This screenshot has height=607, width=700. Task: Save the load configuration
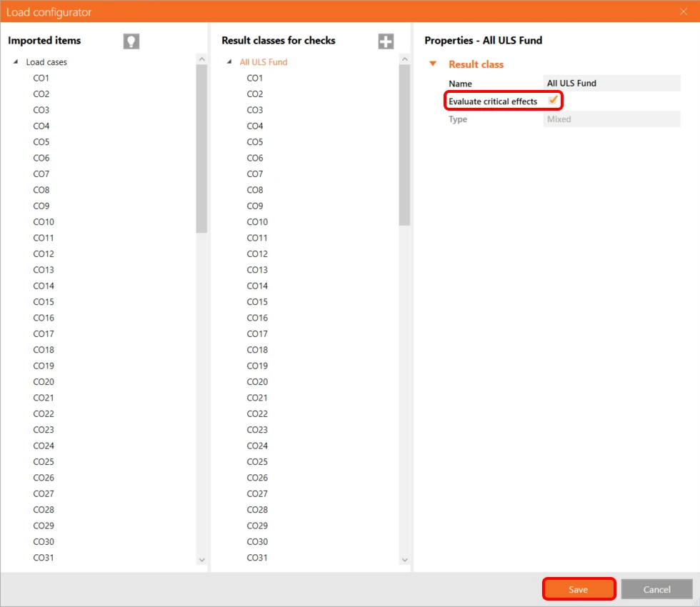(579, 589)
